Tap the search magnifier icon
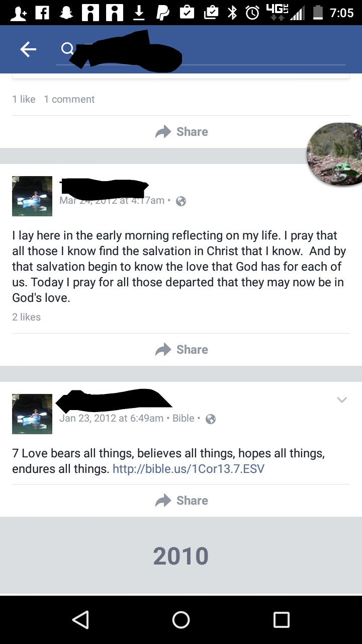Screen dimensions: 362x644 click(67, 49)
